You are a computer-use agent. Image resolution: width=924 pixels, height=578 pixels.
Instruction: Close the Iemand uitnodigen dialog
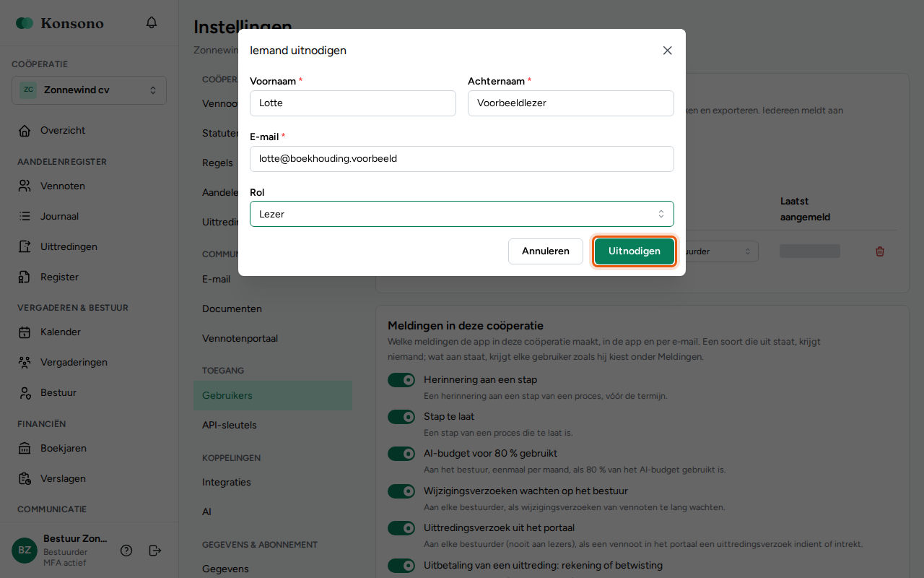[667, 51]
